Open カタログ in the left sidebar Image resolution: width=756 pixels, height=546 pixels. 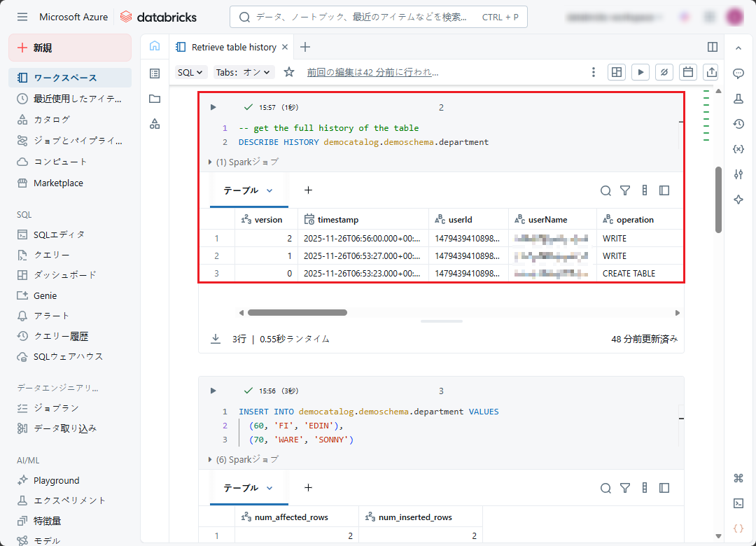[x=52, y=120]
